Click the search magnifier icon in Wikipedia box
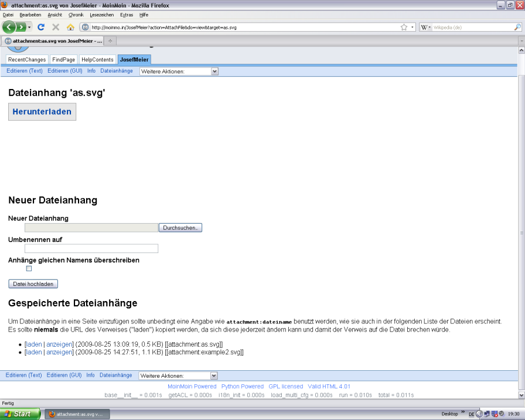 click(x=517, y=27)
